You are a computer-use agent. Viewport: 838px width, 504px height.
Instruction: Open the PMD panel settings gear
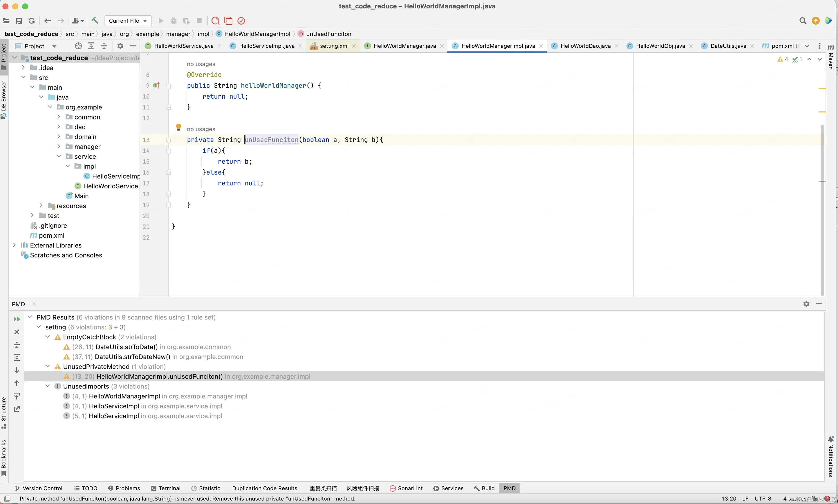coord(806,304)
